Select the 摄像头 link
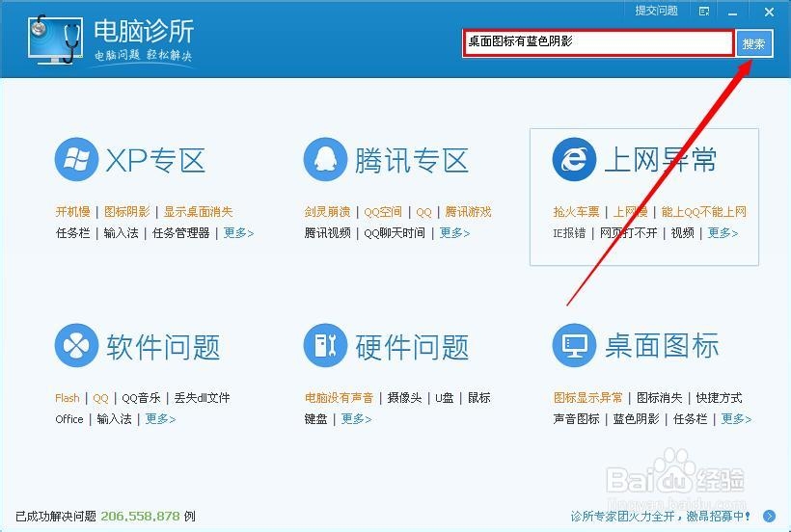Screen dimensions: 791x532 404,397
